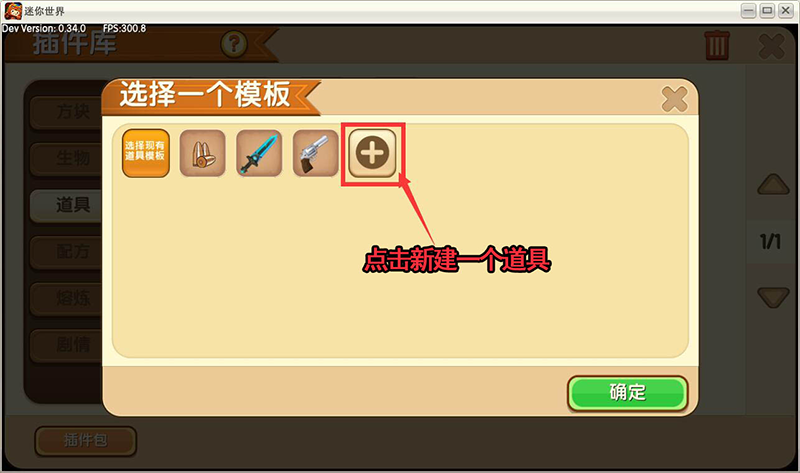Click the plus icon to create new item
This screenshot has width=800, height=473.
pos(372,153)
